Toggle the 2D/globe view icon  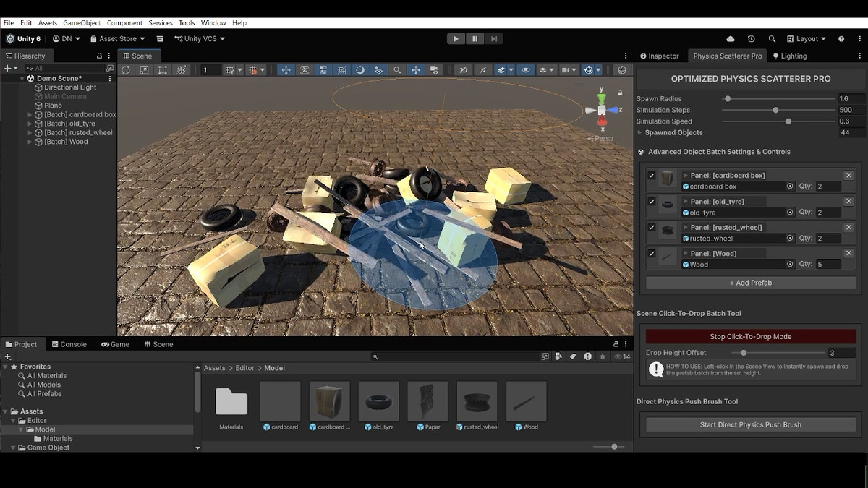621,70
